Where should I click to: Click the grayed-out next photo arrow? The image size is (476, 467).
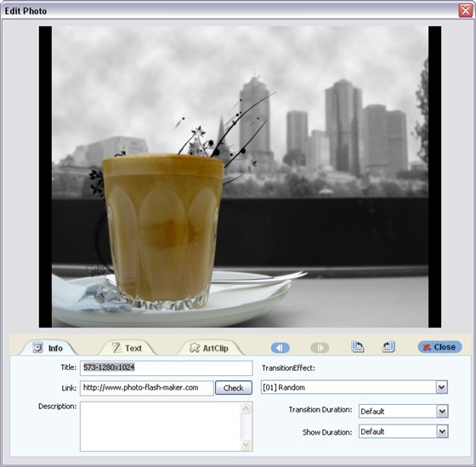point(320,347)
